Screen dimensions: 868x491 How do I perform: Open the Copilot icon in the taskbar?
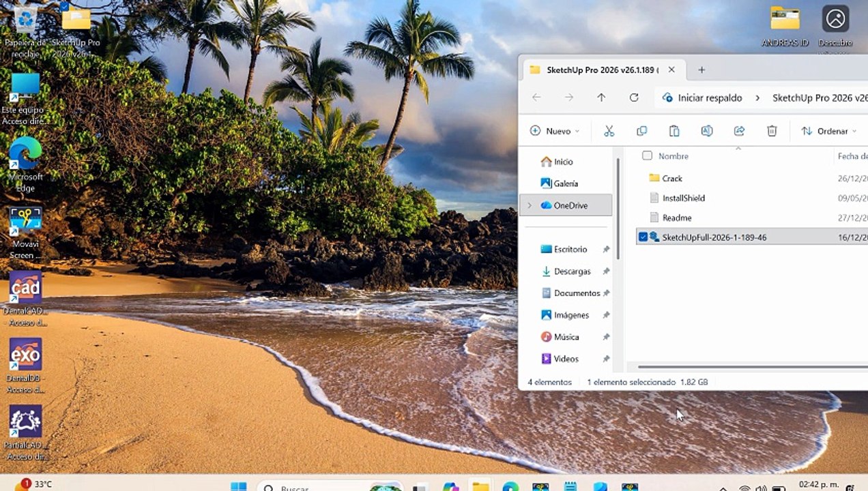click(451, 487)
